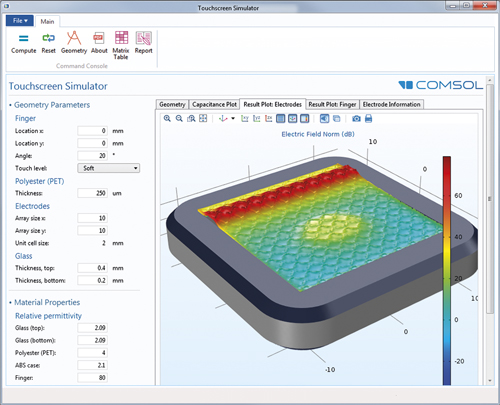Screen dimensions: 500x405
Task: Print the plot with printer icon
Action: pyautogui.click(x=368, y=118)
